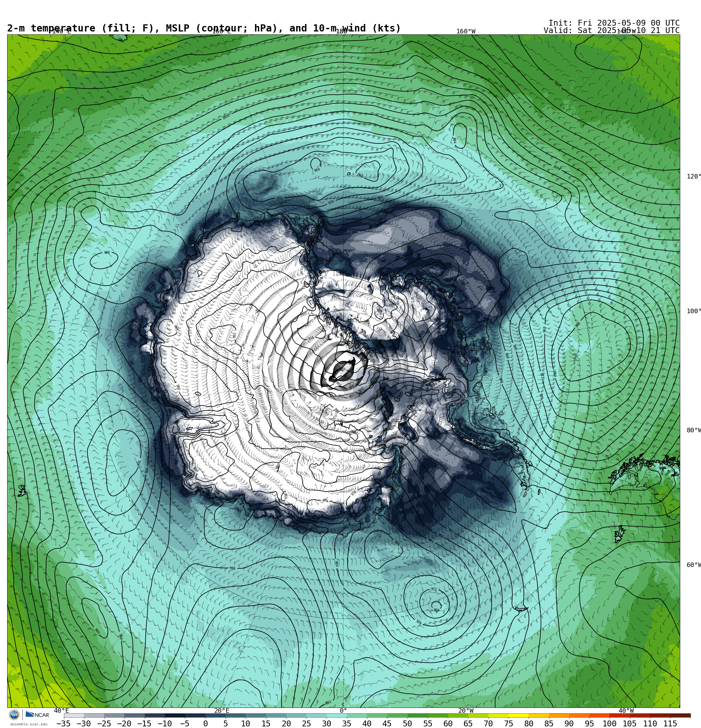The width and height of the screenshot is (701, 728).
Task: Click the colorbar swatch between -35 and -30
Action: (x=74, y=715)
